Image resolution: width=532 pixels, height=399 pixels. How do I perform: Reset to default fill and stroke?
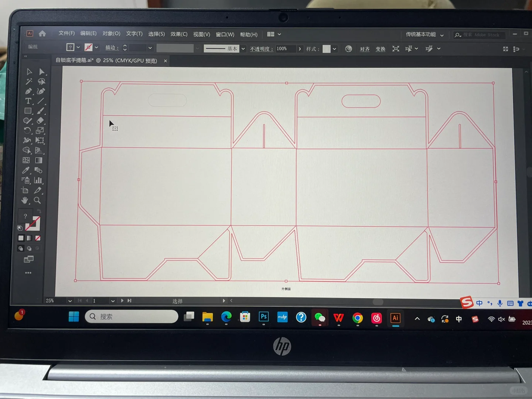point(20,228)
